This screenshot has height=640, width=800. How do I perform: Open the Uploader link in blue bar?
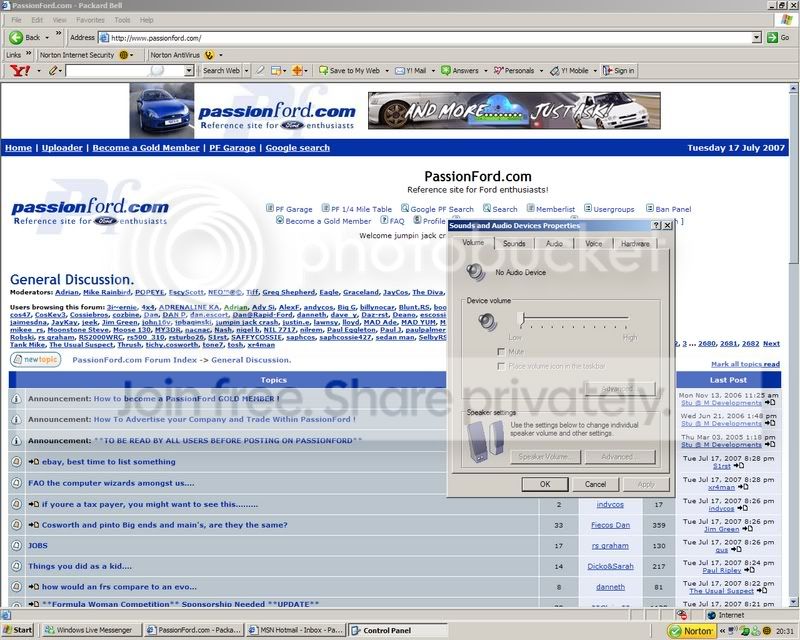(62, 147)
